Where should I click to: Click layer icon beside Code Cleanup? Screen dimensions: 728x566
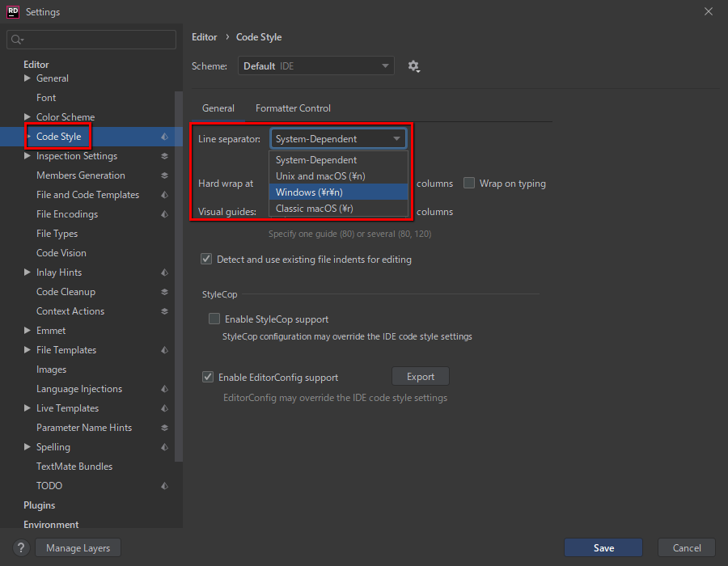(x=164, y=292)
